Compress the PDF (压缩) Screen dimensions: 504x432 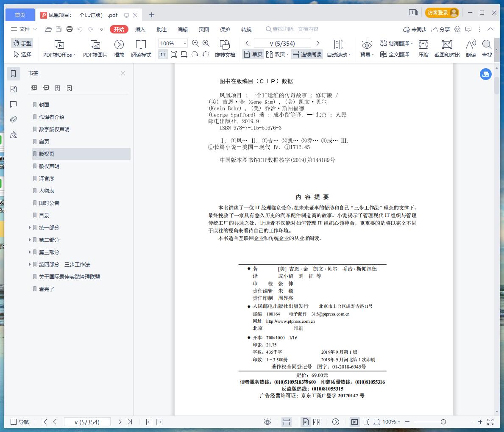pos(423,49)
